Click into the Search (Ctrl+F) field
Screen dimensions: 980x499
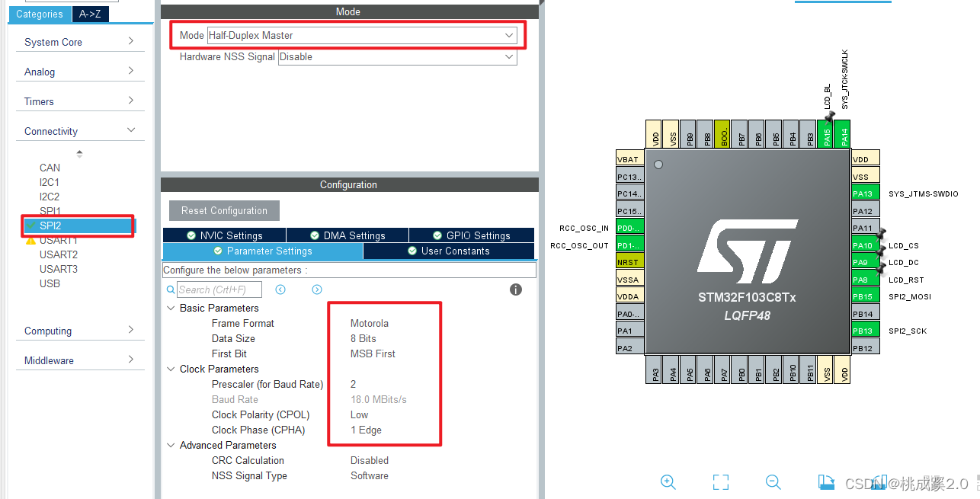(x=219, y=289)
